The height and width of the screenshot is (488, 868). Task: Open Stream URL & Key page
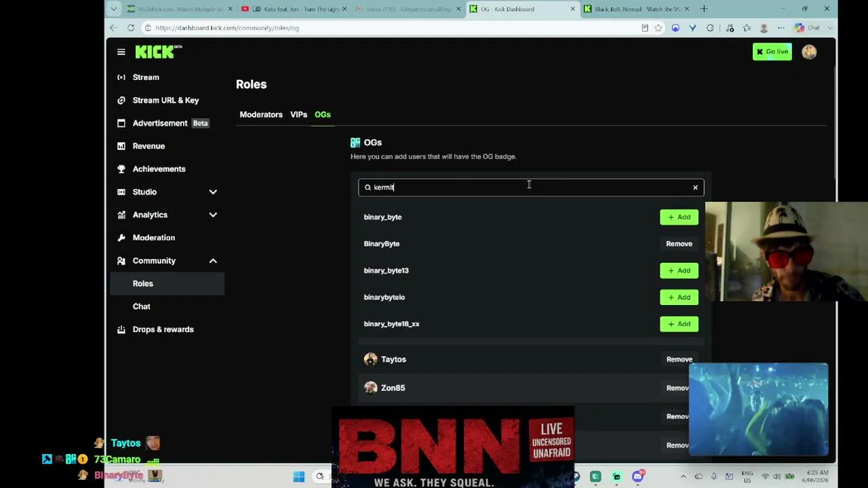pyautogui.click(x=167, y=100)
